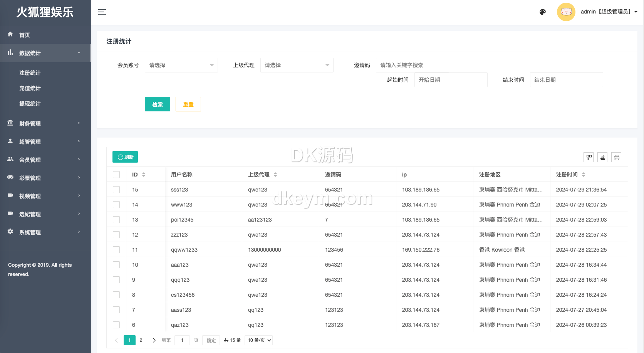Focus the 邀请码 keyword input field
This screenshot has width=644, height=353.
412,65
